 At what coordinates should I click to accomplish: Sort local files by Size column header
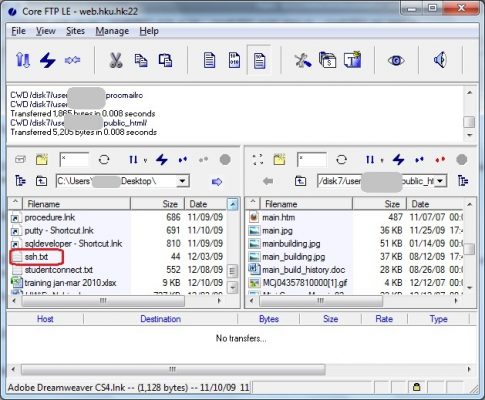157,204
